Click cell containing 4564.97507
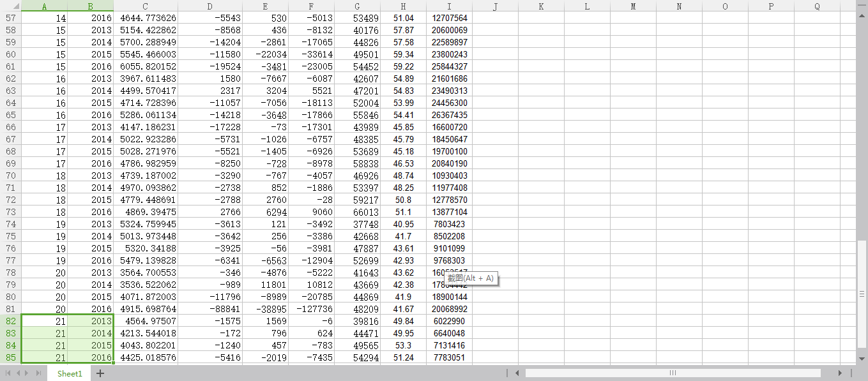The image size is (868, 381). [146, 321]
